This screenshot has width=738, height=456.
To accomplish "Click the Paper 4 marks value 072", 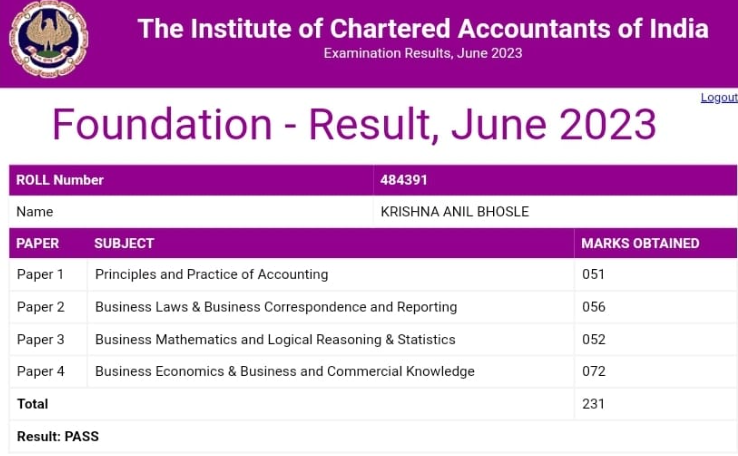I will (x=594, y=372).
